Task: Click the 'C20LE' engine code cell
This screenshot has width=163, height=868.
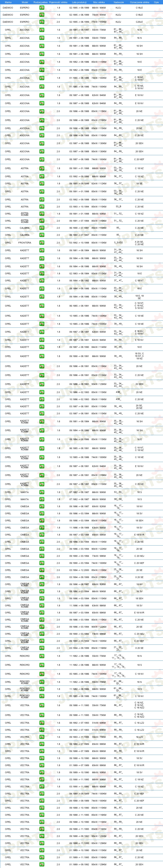Action: pyautogui.click(x=139, y=22)
